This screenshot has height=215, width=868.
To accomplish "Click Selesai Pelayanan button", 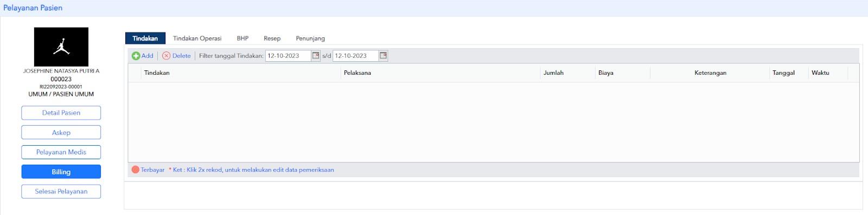I will (61, 191).
